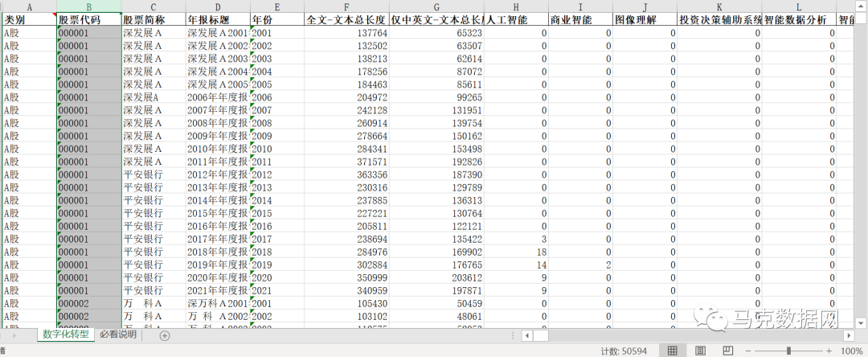The height and width of the screenshot is (357, 868).
Task: Select 人工智能 value 14 for 2019
Action: click(517, 265)
